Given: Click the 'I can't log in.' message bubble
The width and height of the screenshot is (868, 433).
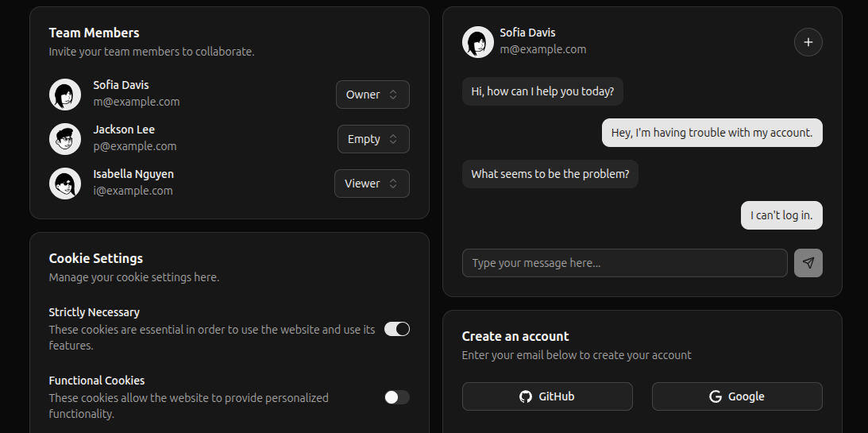Looking at the screenshot, I should tap(781, 215).
